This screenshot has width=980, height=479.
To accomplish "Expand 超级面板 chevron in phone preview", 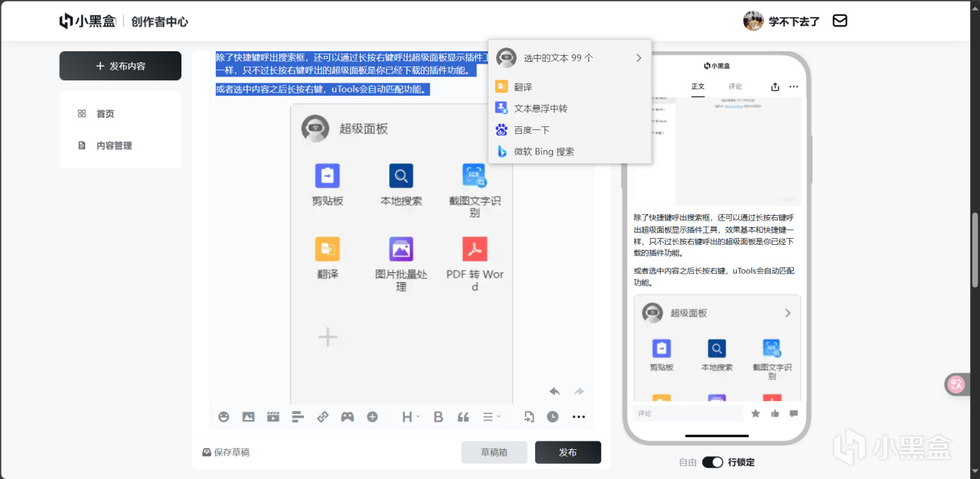I will click(788, 313).
